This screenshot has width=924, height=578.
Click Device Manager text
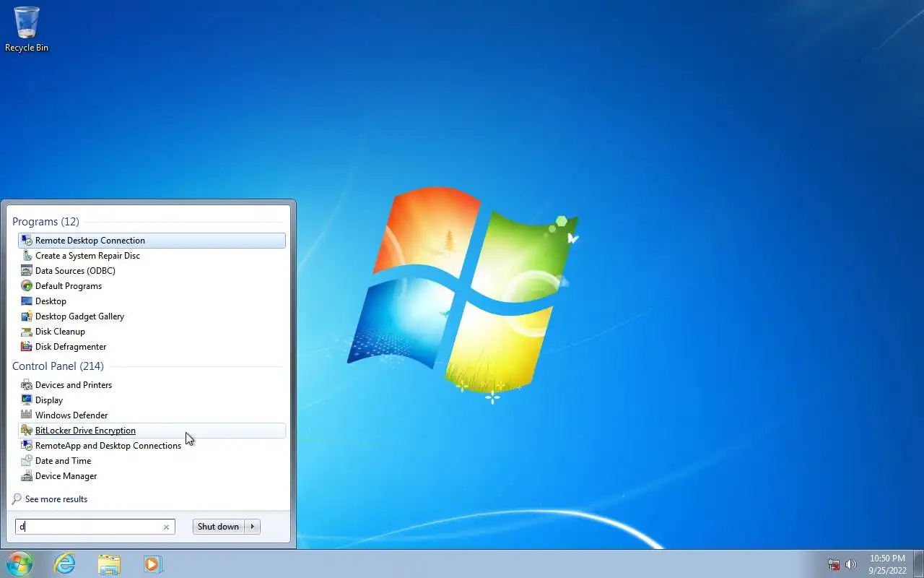(x=66, y=476)
